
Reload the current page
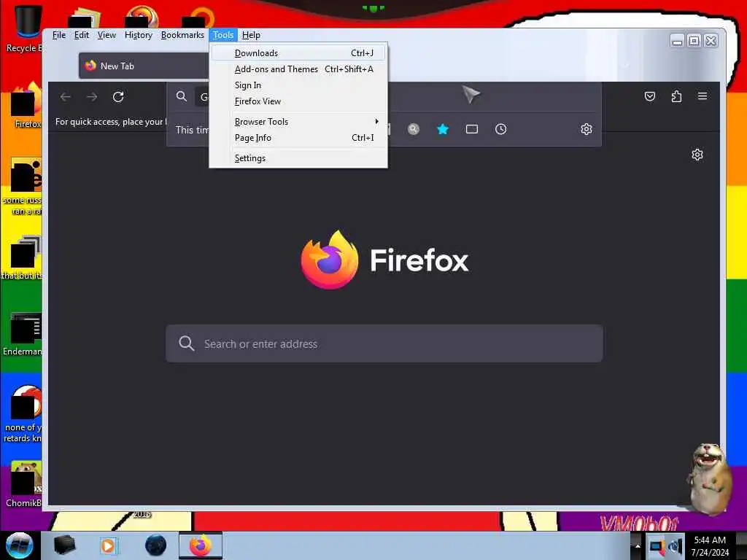(x=118, y=97)
